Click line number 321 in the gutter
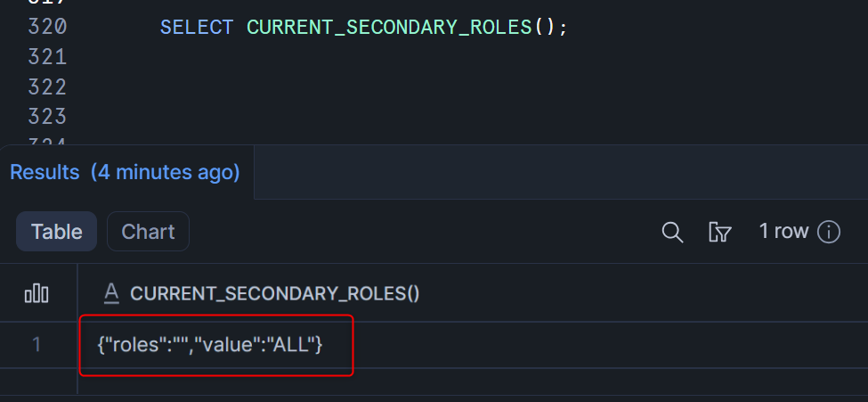 tap(47, 57)
